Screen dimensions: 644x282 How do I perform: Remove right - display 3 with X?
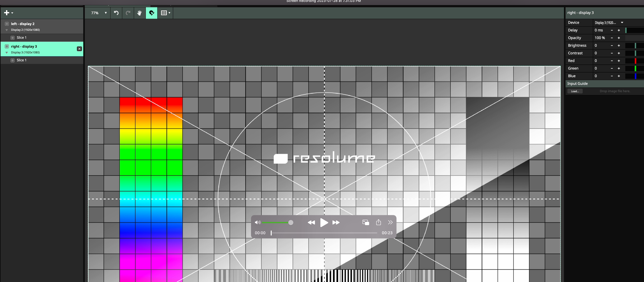tap(79, 49)
